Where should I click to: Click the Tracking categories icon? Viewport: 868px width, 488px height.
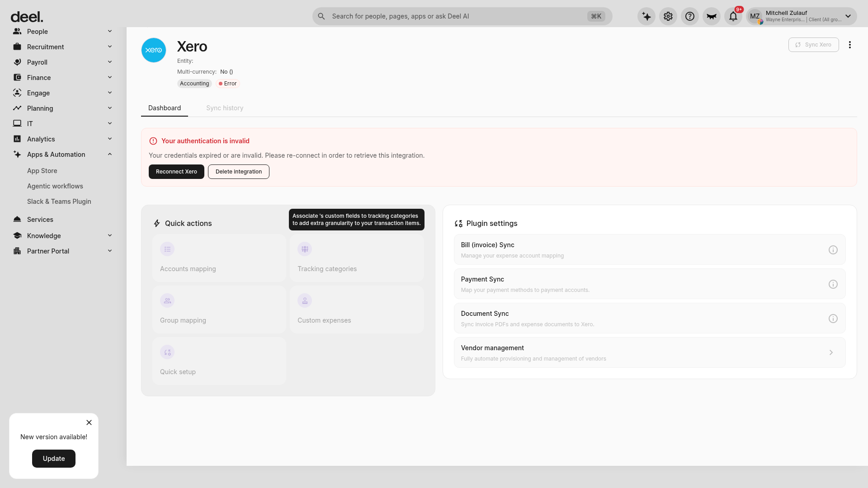[x=305, y=249]
